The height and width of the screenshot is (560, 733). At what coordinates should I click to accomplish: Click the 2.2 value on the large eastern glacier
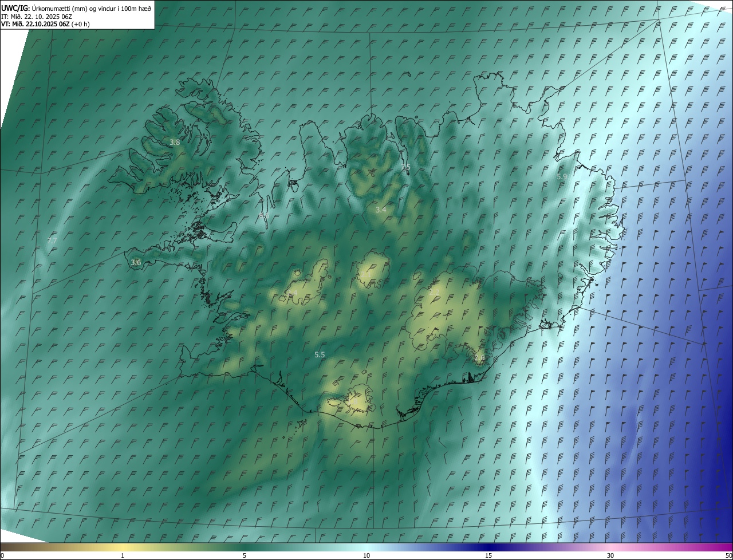(x=435, y=292)
